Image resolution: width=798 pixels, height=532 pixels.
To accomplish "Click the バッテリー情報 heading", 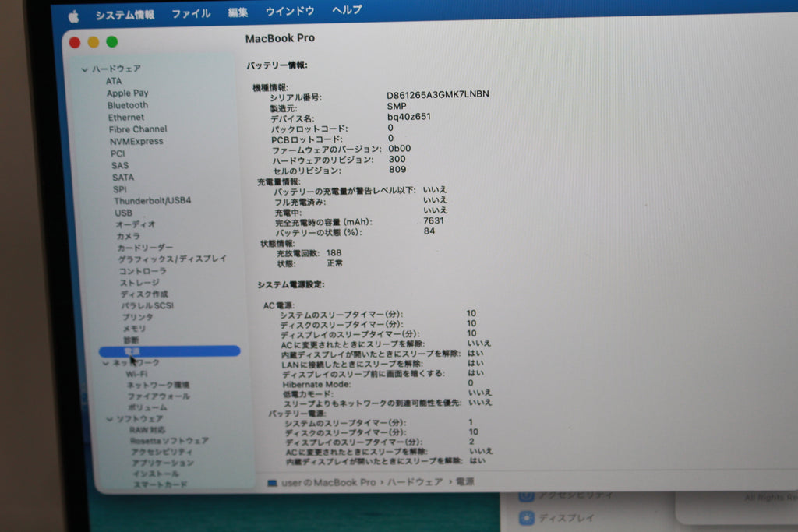I will [277, 65].
